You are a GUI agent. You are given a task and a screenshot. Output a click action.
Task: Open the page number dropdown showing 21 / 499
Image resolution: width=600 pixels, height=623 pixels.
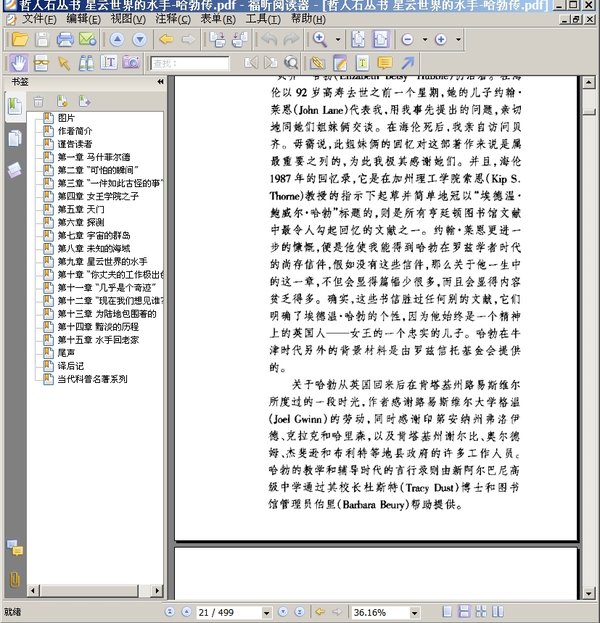coord(266,611)
